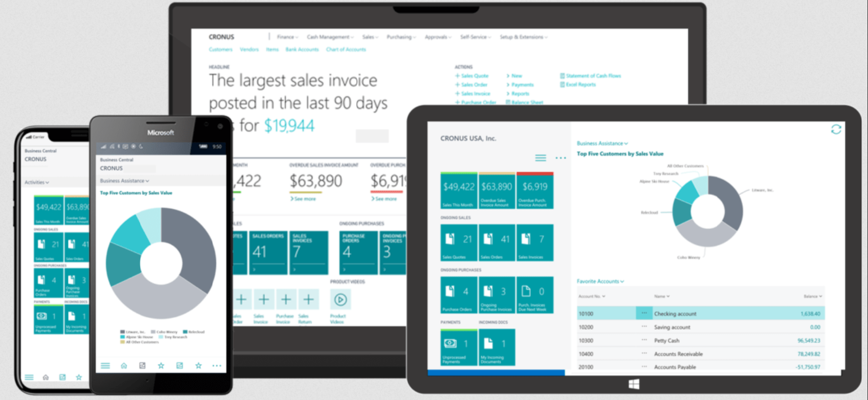Click See more under Overdue Sales Invoice
Viewport: 868px width, 400px height.
303,199
